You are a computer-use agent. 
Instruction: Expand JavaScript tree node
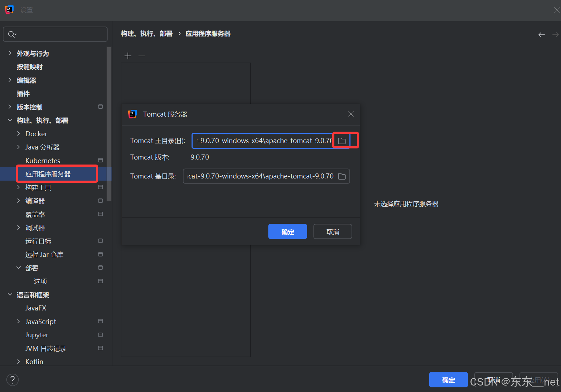coord(19,321)
